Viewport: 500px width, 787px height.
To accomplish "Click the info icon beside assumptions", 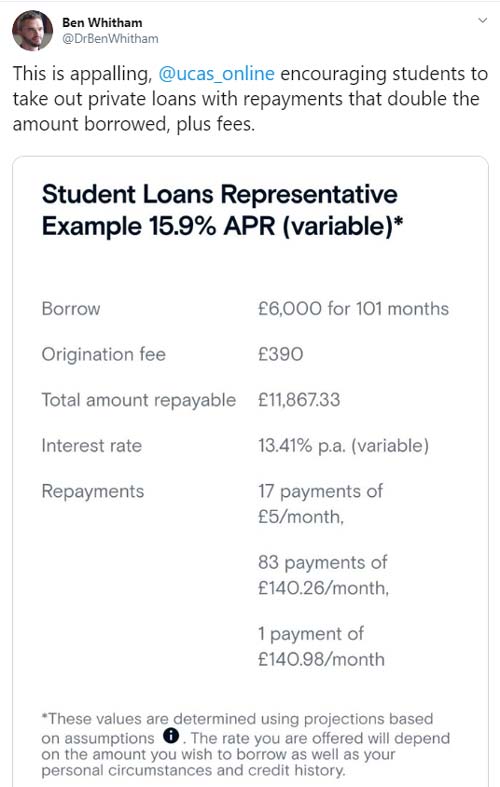I will click(x=171, y=736).
